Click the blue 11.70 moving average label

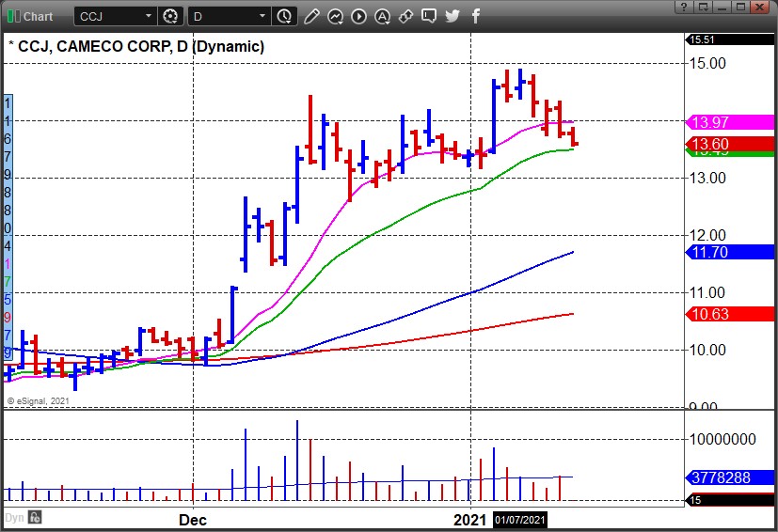(x=730, y=252)
